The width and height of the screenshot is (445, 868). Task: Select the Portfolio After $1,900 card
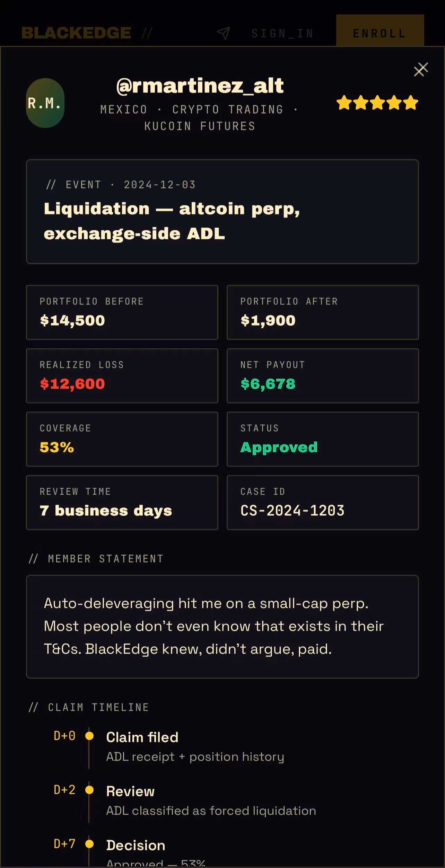(323, 312)
